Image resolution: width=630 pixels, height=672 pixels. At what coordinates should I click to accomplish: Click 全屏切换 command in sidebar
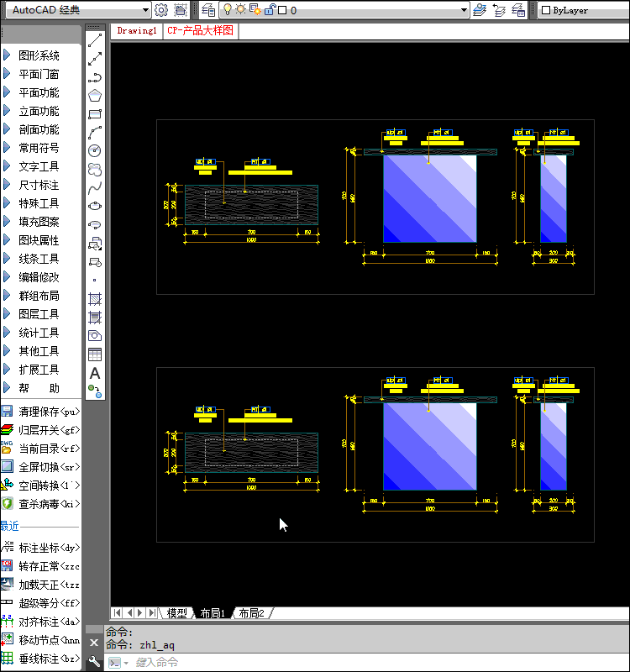[x=48, y=467]
